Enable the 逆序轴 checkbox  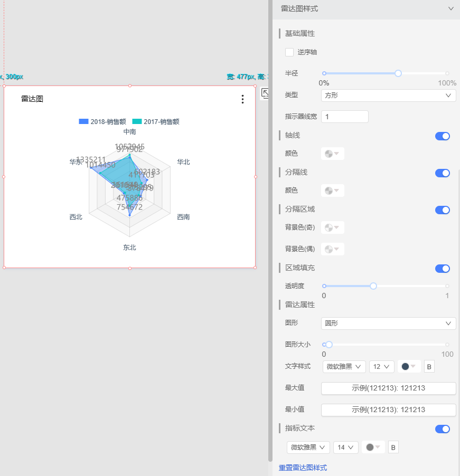click(289, 52)
